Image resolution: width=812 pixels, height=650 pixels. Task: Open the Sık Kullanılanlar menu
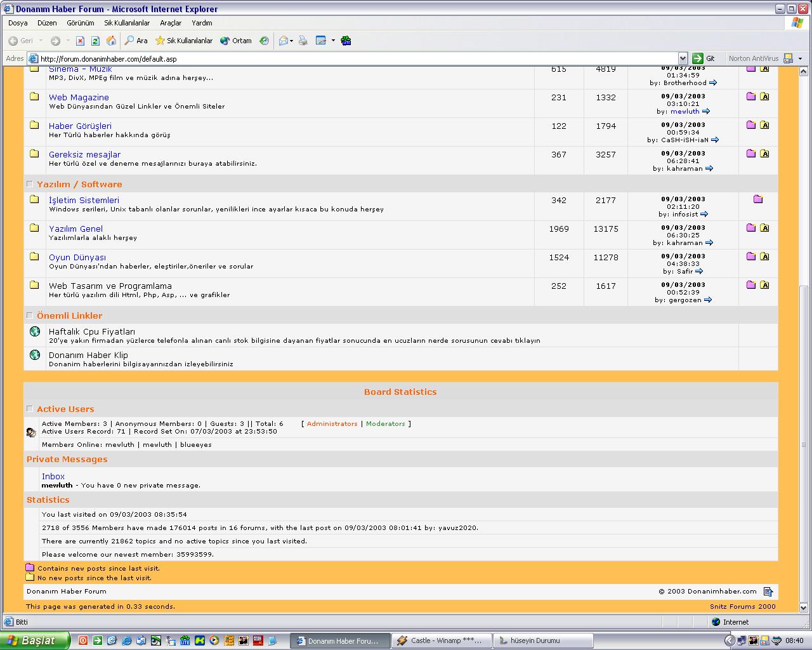(127, 23)
